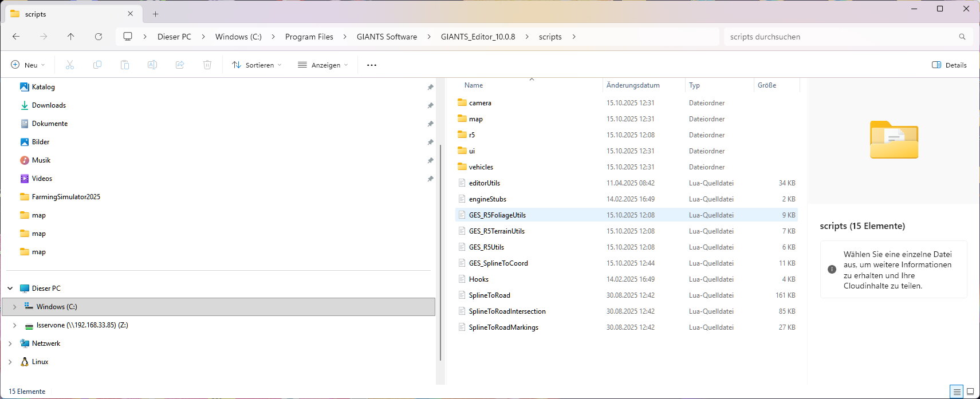The height and width of the screenshot is (399, 980).
Task: Toggle the Details pane button
Action: (x=949, y=65)
